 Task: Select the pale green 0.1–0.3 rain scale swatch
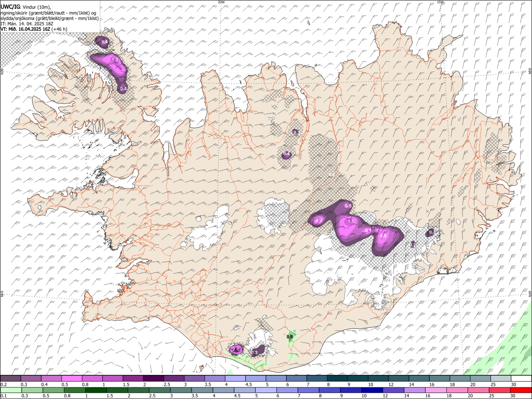[11, 390]
